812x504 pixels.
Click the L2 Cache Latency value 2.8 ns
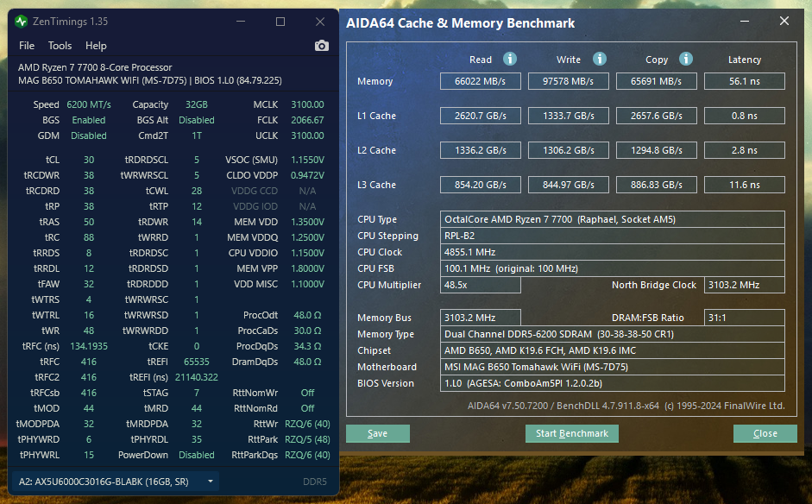(x=745, y=150)
